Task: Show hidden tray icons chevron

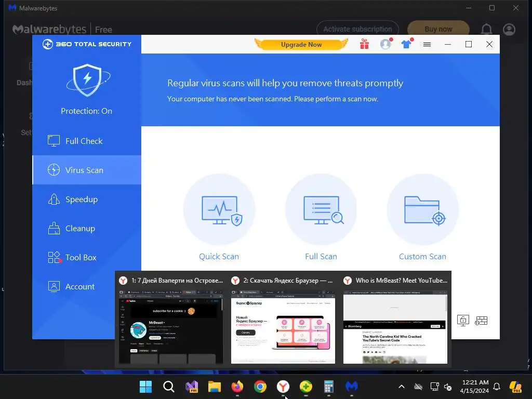Action: tap(402, 387)
